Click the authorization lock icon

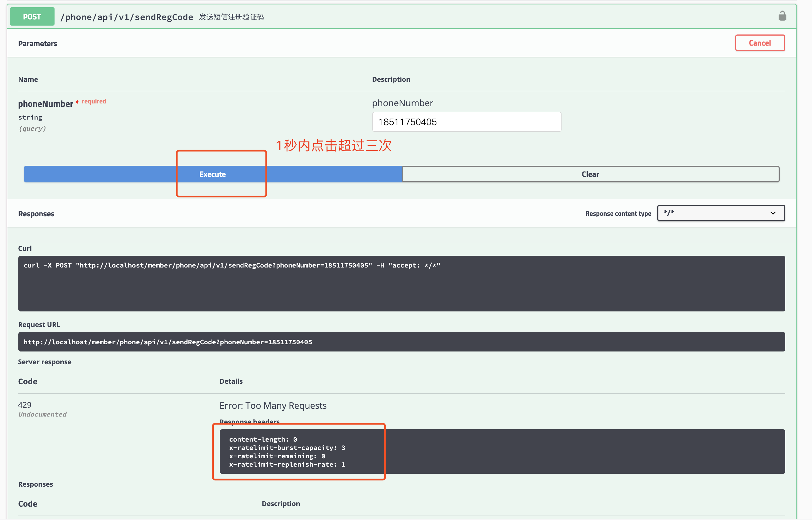782,16
